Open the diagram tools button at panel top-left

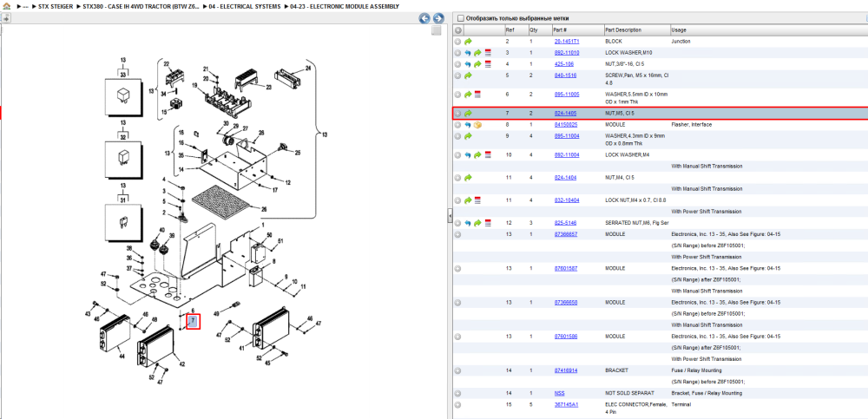click(5, 18)
